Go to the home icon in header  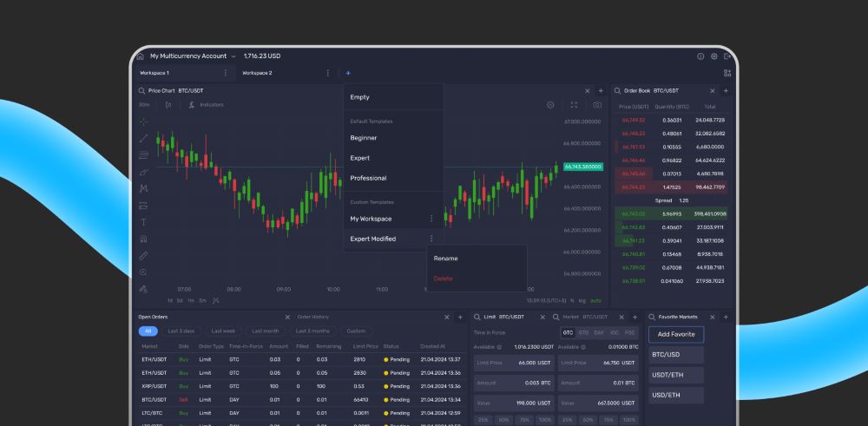(140, 56)
